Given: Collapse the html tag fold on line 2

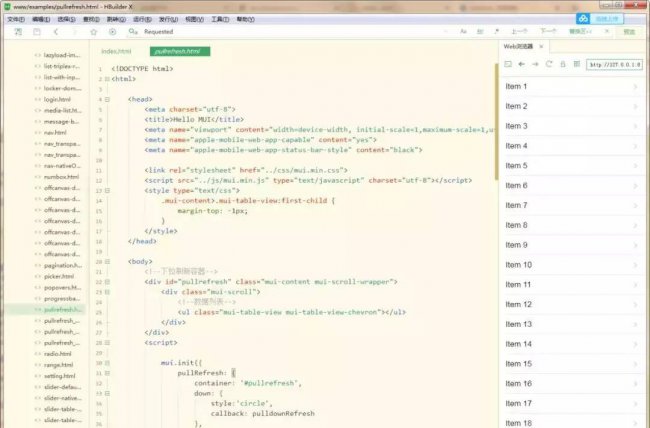Looking at the screenshot, I should click(x=107, y=79).
